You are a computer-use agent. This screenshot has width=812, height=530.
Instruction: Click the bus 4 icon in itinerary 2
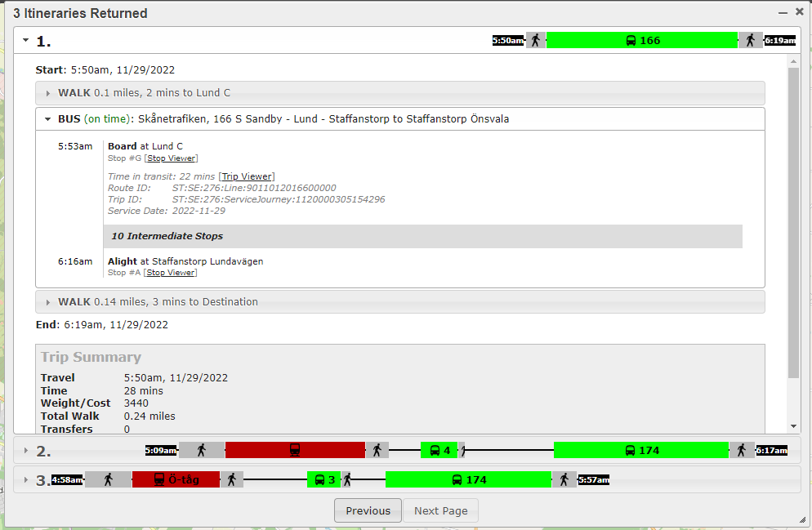tap(438, 449)
